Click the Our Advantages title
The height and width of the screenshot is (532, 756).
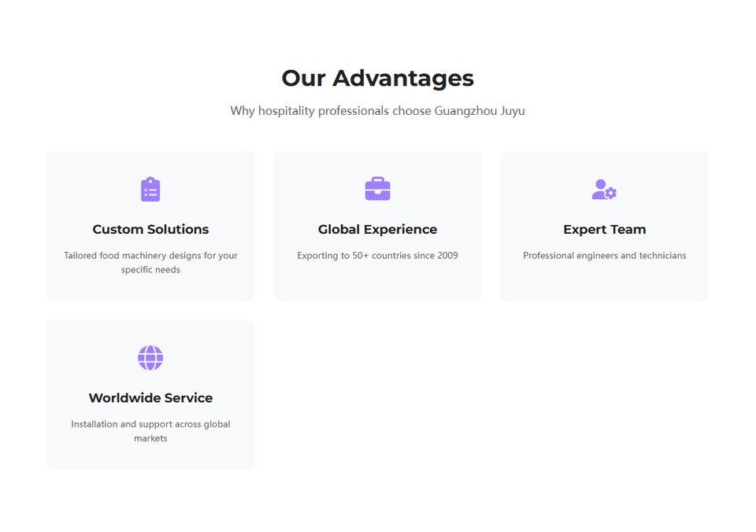point(377,78)
